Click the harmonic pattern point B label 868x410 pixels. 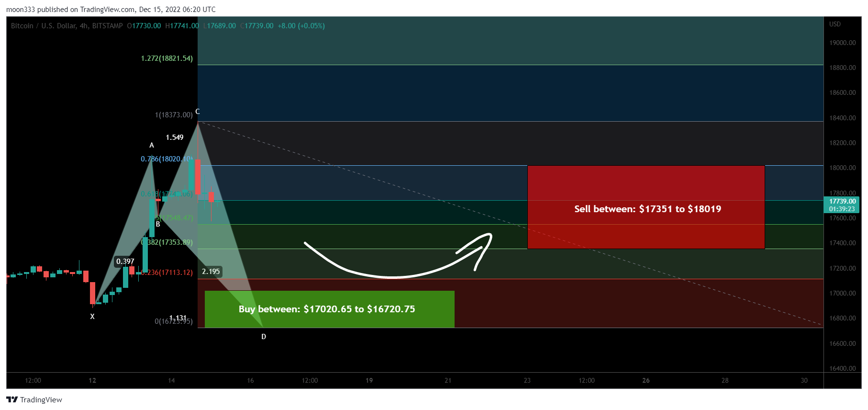pos(158,224)
